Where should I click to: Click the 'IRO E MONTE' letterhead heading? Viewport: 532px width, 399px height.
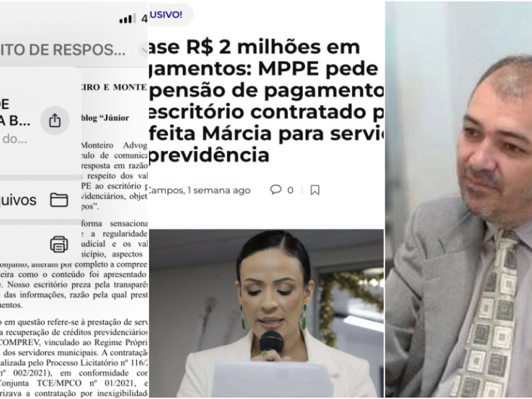114,87
